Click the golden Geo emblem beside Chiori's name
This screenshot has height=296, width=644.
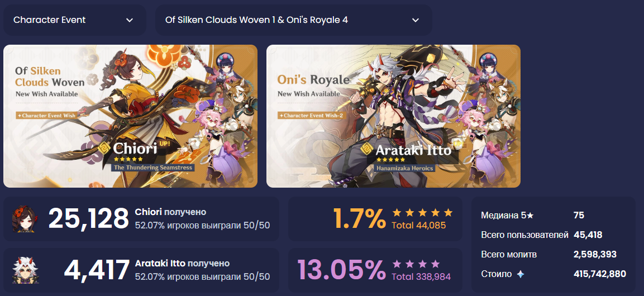coord(106,149)
